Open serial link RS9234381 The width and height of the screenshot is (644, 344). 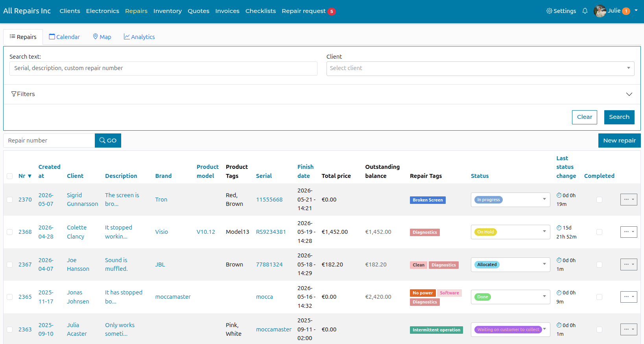point(271,232)
